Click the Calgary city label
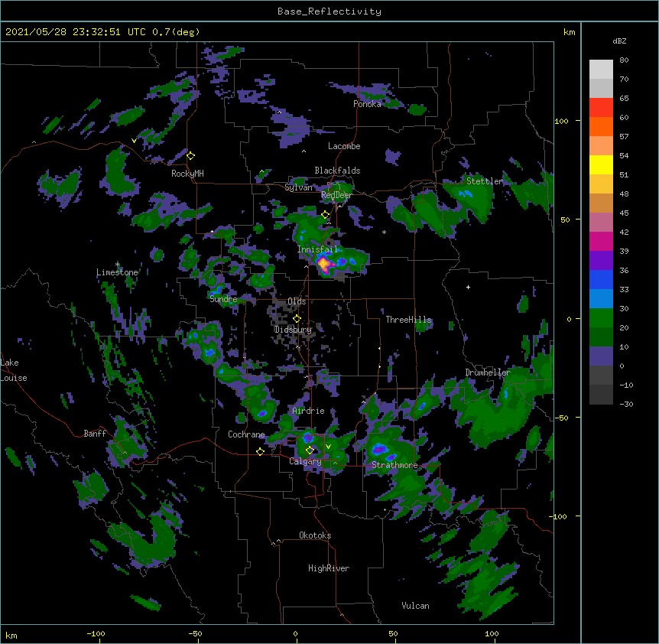Screen dimensions: 659x644 coord(305,461)
